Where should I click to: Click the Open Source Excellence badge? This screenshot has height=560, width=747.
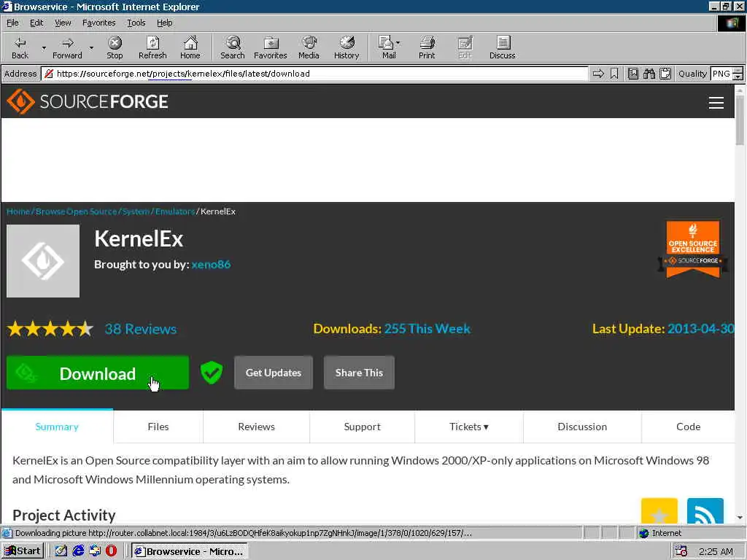693,249
